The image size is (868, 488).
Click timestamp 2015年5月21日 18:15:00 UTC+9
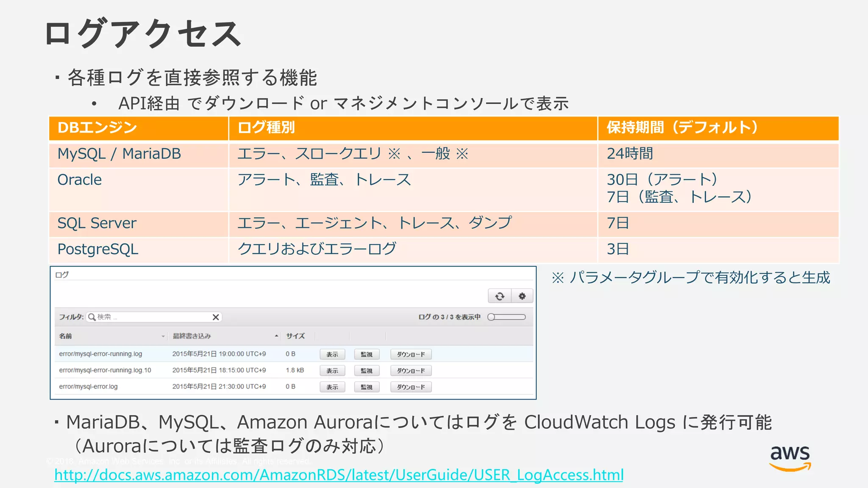[x=219, y=370]
